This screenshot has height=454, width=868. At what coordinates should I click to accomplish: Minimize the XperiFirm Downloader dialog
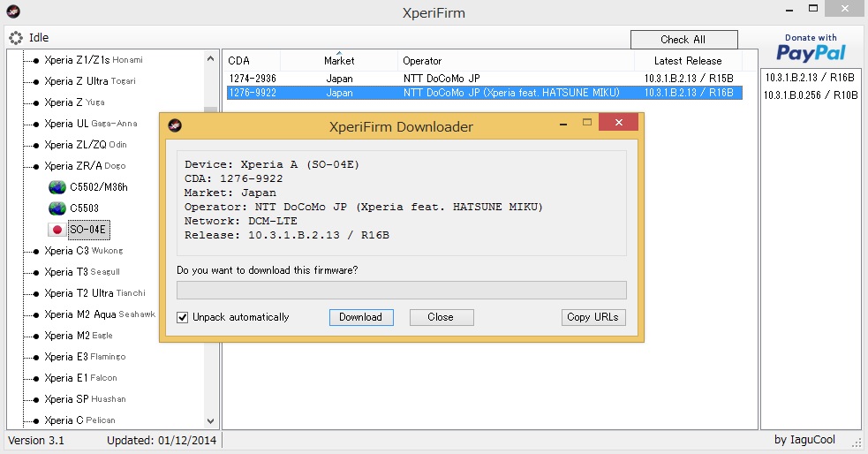point(563,123)
